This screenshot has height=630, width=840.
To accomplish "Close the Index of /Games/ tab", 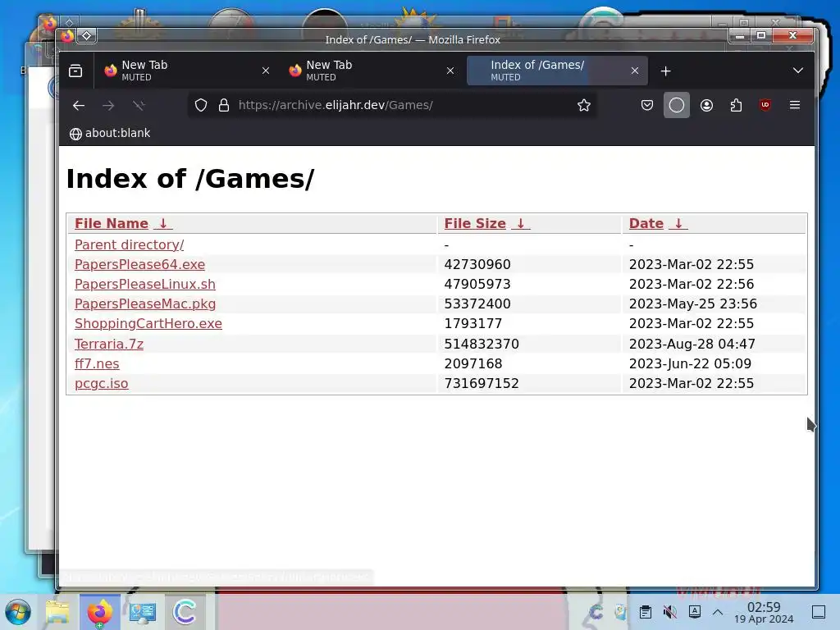I will click(635, 71).
